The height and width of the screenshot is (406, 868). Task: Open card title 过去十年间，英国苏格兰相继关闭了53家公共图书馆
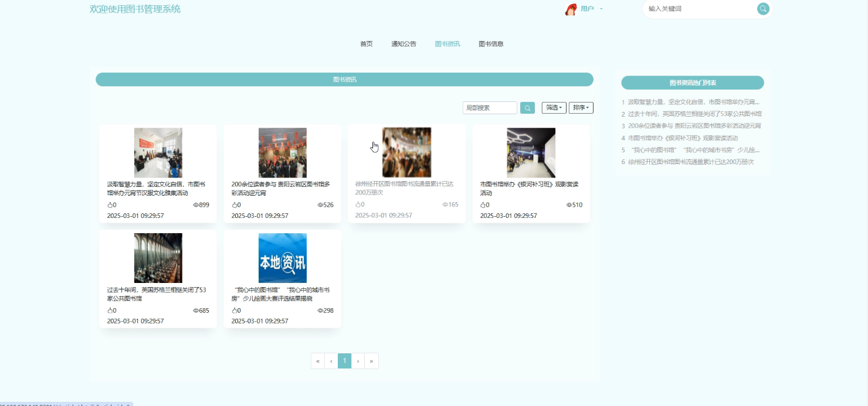point(157,294)
